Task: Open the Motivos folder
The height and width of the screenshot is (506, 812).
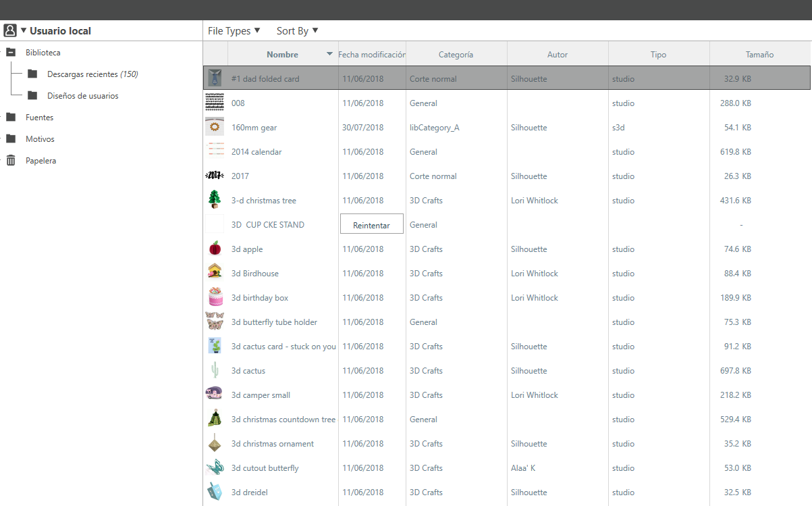Action: point(40,139)
